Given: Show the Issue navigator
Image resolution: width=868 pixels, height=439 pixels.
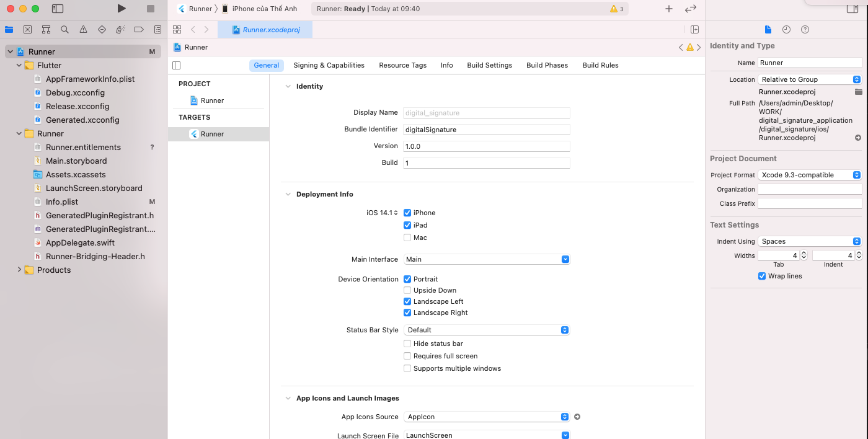Looking at the screenshot, I should (83, 29).
